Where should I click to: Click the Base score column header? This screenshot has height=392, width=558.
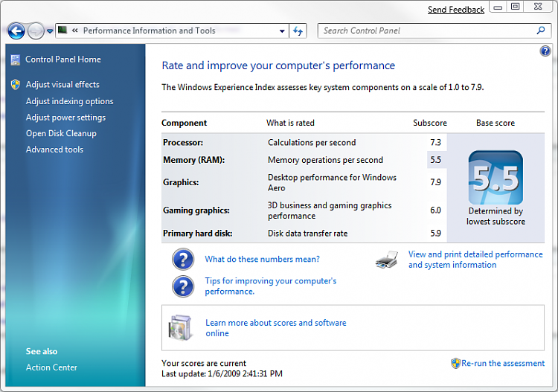click(496, 123)
